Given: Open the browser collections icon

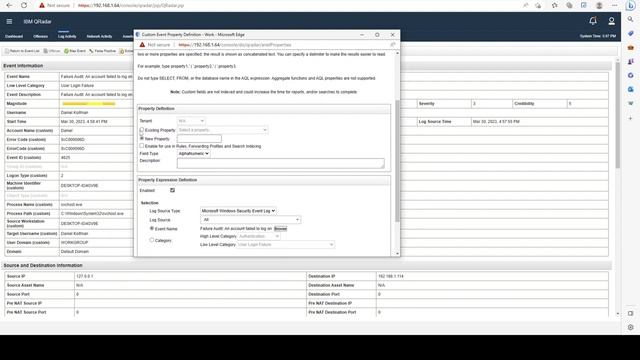Looking at the screenshot, I should point(569,5).
